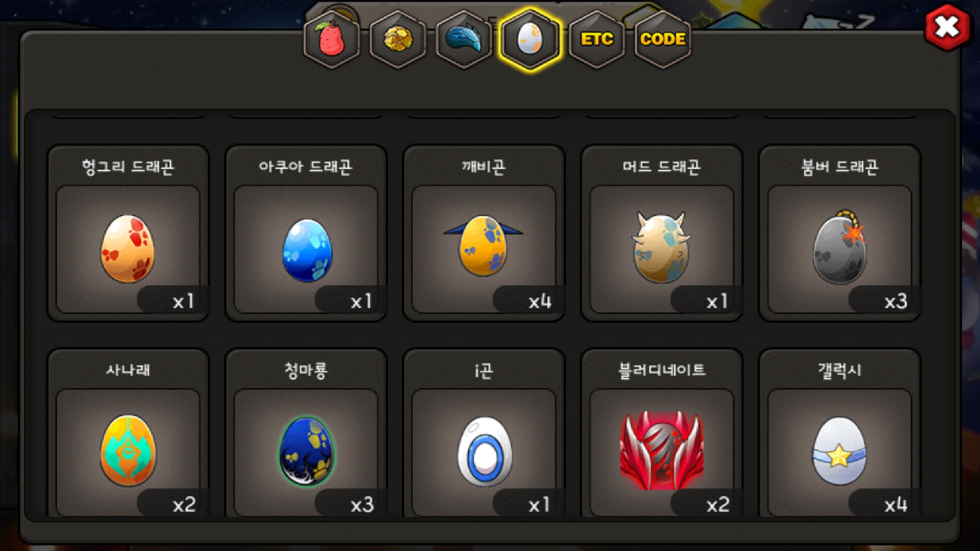Image resolution: width=980 pixels, height=551 pixels.
Task: Tap the star-banded 갤럭시 egg
Action: tap(839, 451)
